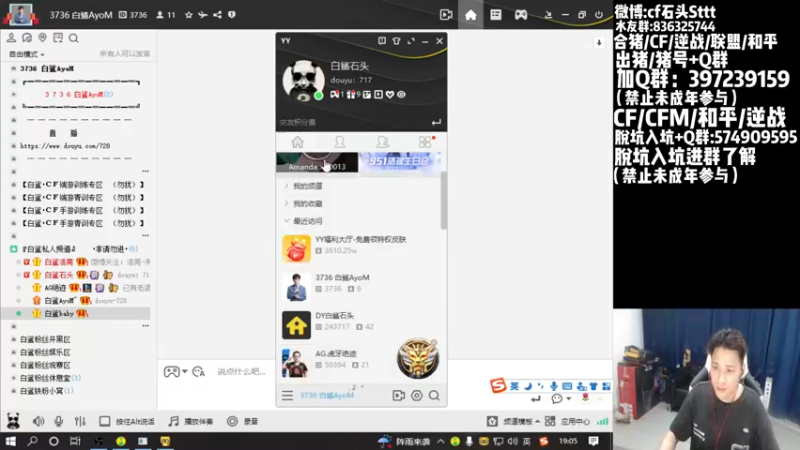Image resolution: width=800 pixels, height=450 pixels.
Task: Click the share icon in title bar
Action: pyautogui.click(x=217, y=15)
